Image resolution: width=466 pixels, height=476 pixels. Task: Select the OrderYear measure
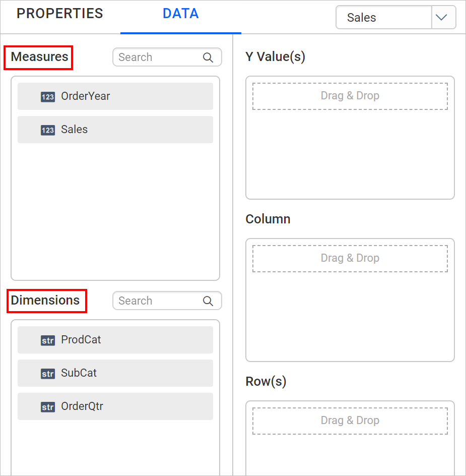tap(115, 96)
